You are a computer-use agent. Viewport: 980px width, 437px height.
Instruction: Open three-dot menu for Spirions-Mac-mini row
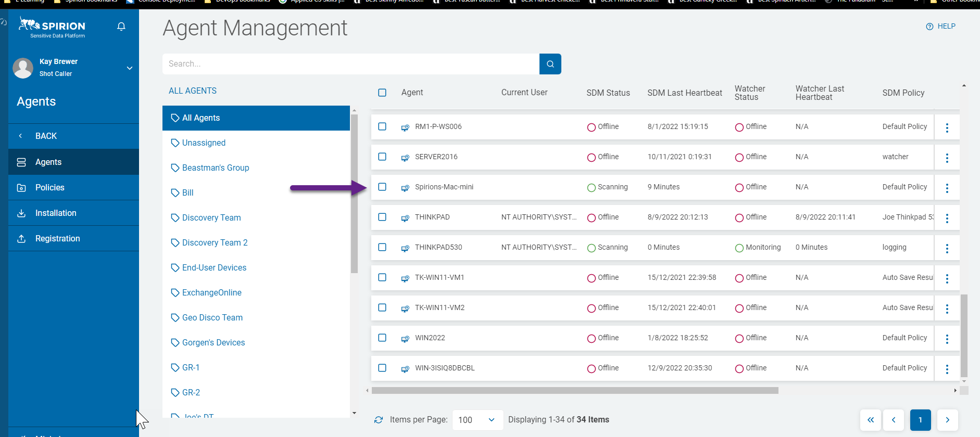tap(947, 188)
